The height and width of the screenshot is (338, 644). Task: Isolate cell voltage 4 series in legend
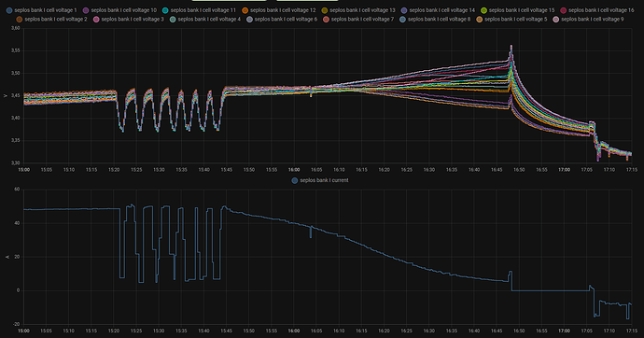[205, 20]
